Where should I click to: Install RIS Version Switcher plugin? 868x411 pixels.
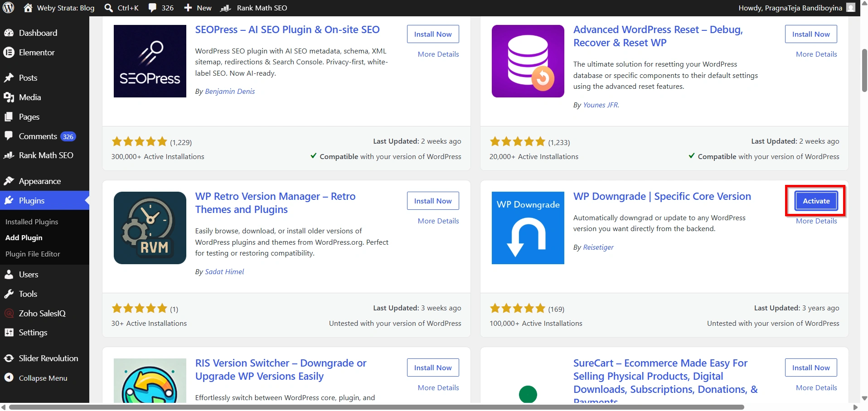(x=433, y=367)
